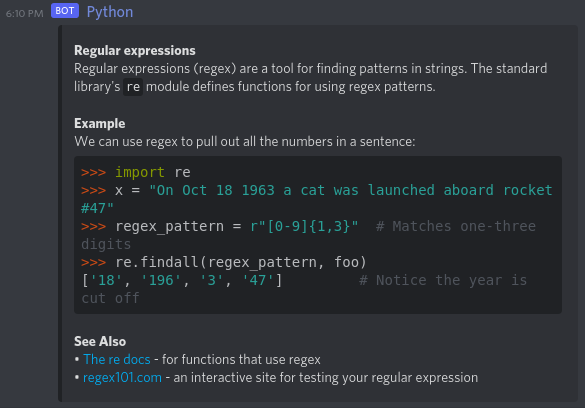Click the regex description paragraph text

[310, 78]
